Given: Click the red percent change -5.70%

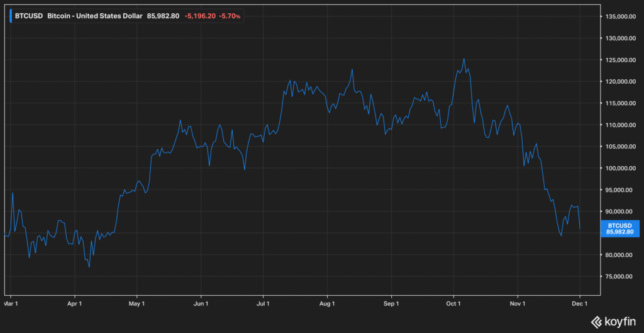Looking at the screenshot, I should (230, 16).
